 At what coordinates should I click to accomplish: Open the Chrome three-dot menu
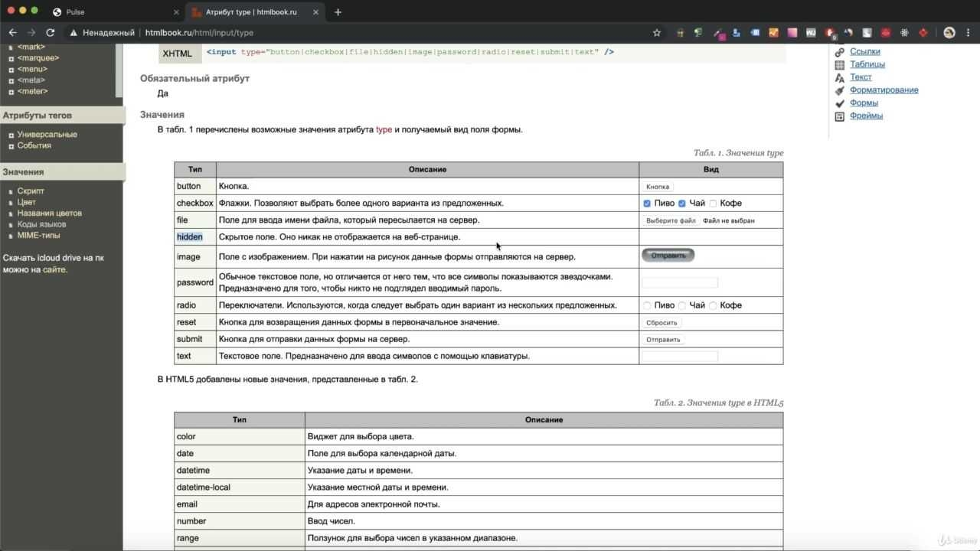coord(968,33)
